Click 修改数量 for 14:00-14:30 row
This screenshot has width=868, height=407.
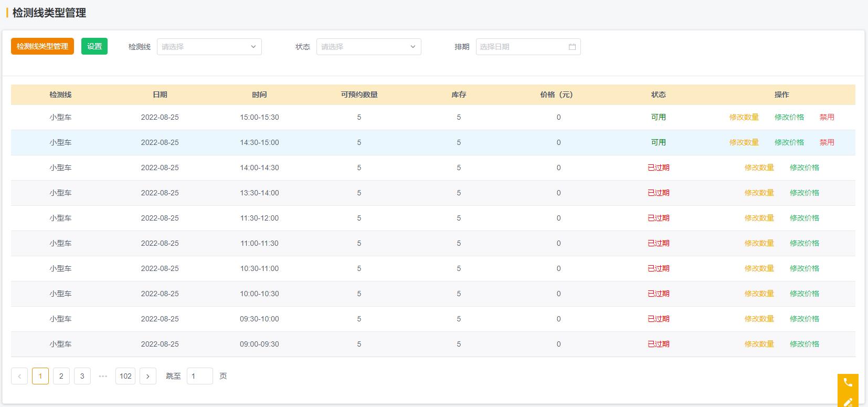tap(759, 168)
